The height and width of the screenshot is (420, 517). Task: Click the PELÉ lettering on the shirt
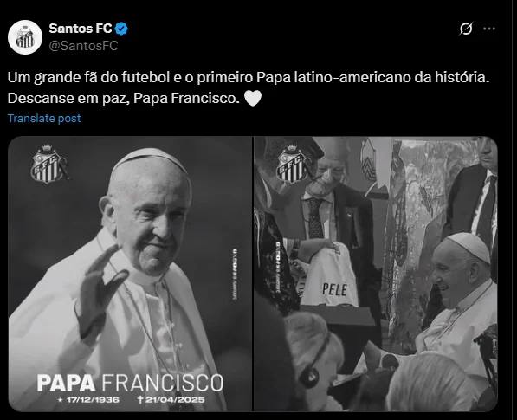[x=334, y=289]
